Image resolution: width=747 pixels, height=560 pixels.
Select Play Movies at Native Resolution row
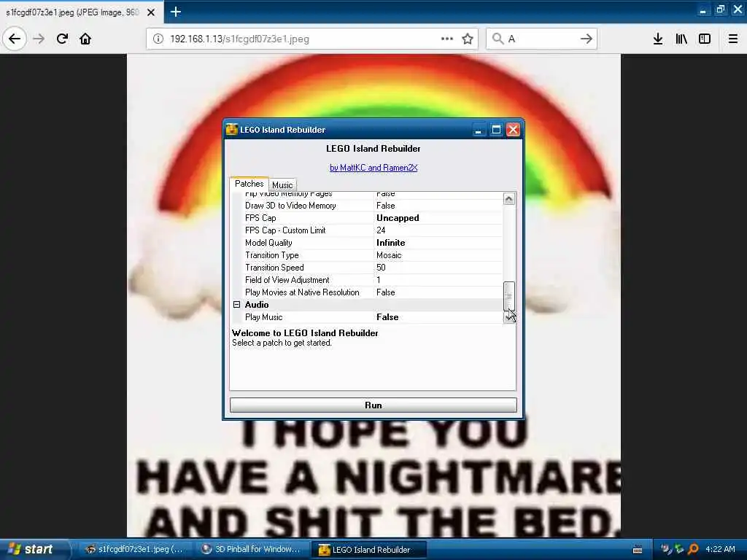367,292
